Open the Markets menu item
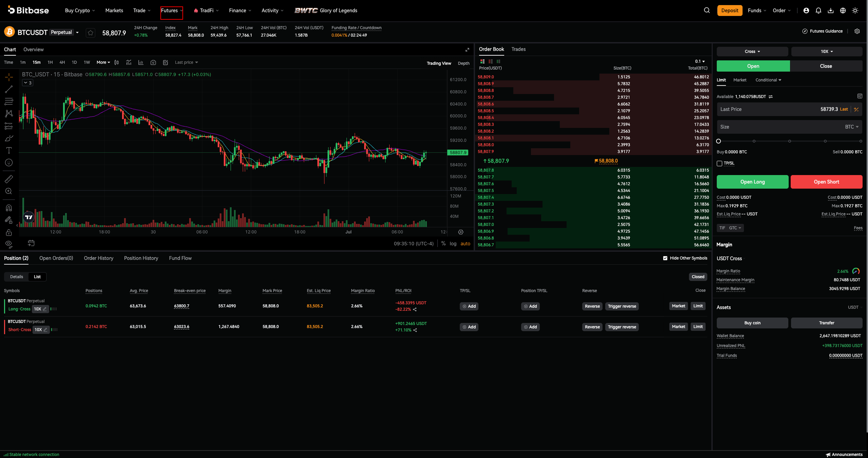Viewport: 868px width, 458px height. 114,11
